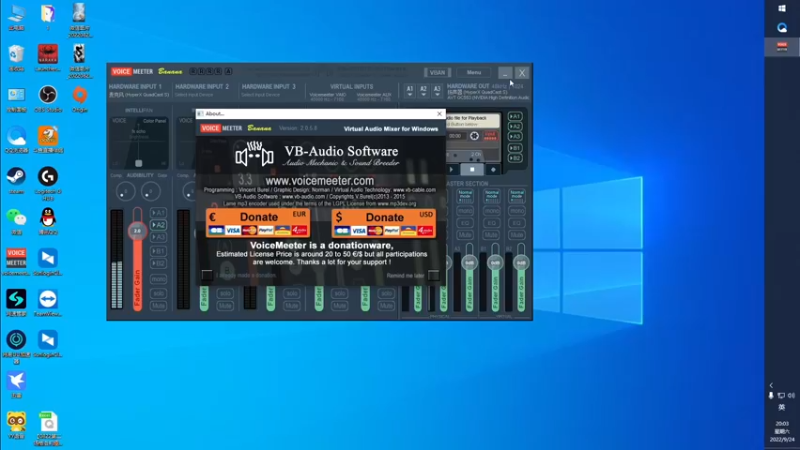Click the Donate USD button
800x450 pixels.
[384, 223]
